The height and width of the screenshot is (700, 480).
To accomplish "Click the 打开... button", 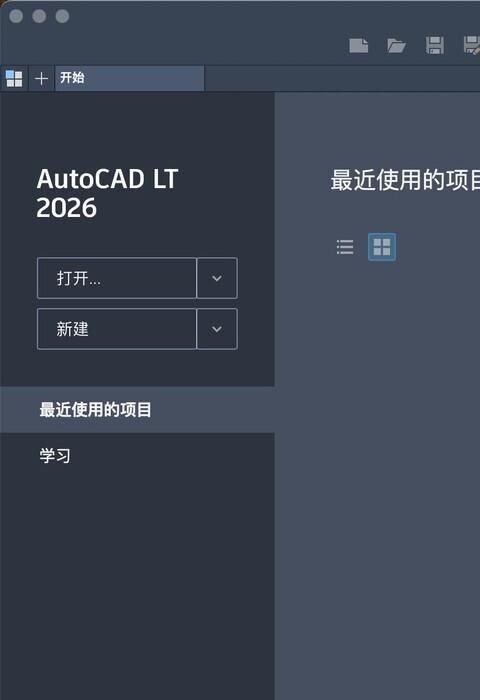I will pos(117,278).
